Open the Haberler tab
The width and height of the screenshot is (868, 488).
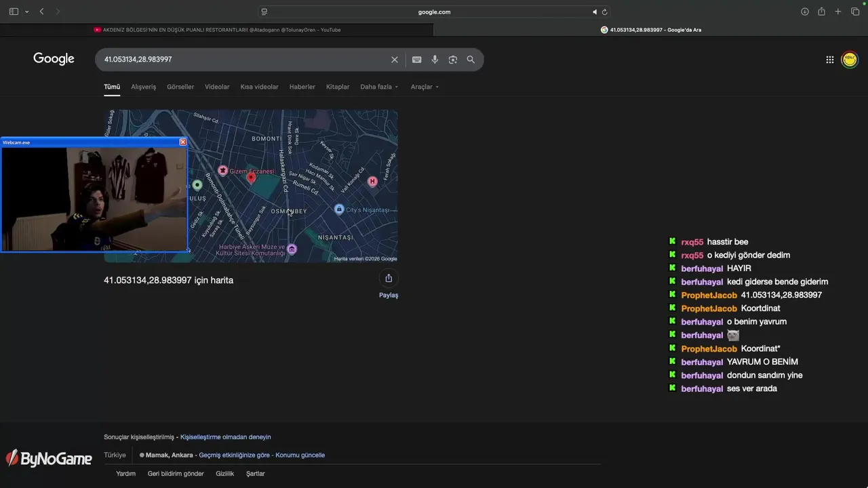[302, 87]
